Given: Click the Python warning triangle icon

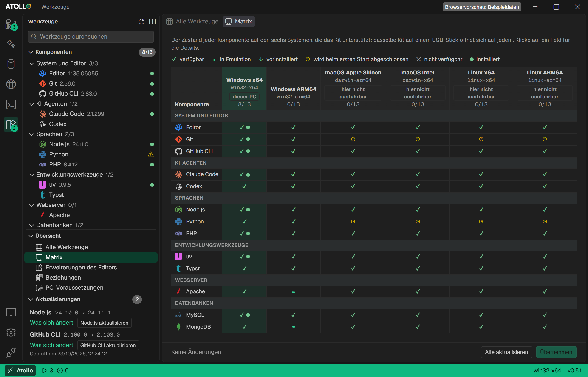Looking at the screenshot, I should pos(151,154).
